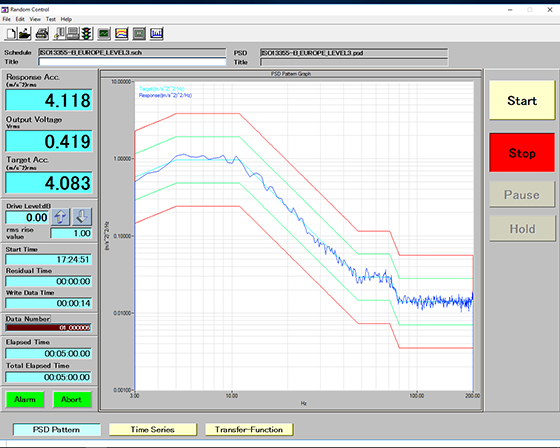Click the PSD file name field

(354, 53)
